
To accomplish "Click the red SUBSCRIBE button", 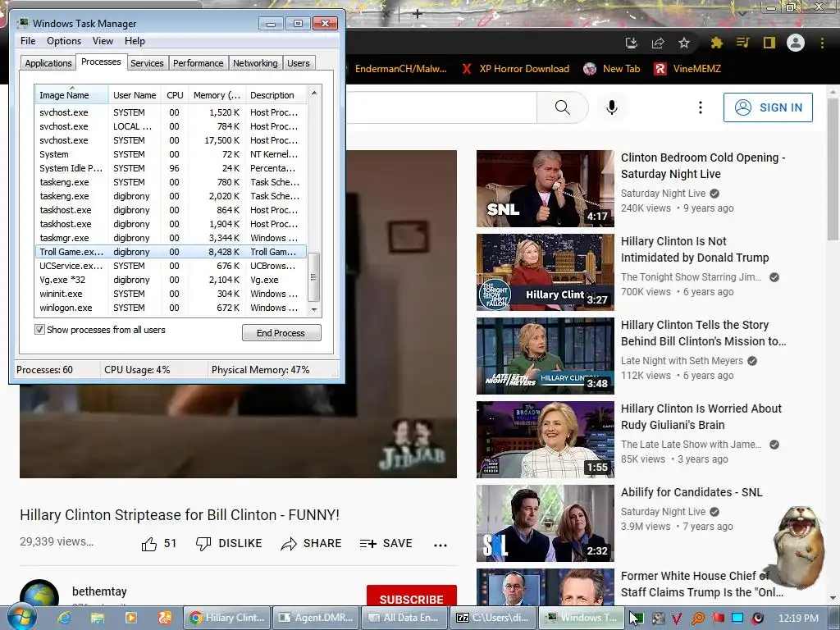I will pyautogui.click(x=412, y=596).
